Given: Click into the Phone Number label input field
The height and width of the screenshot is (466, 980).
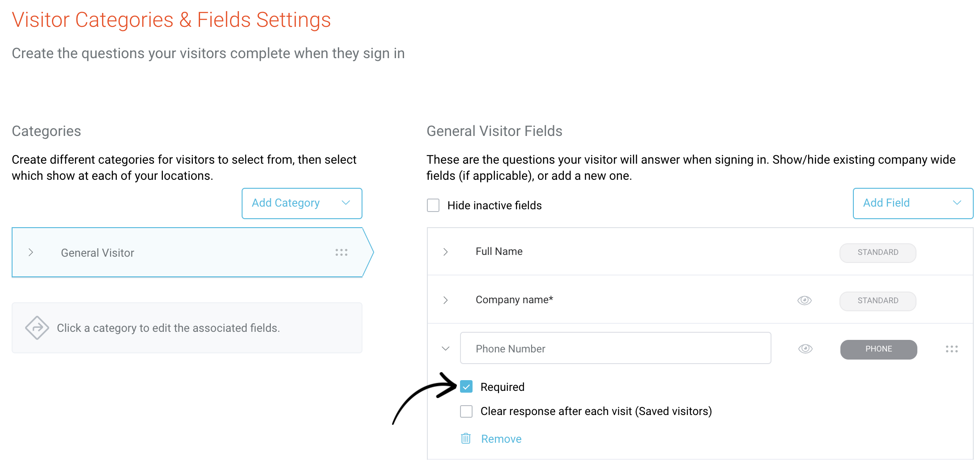Looking at the screenshot, I should click(615, 348).
